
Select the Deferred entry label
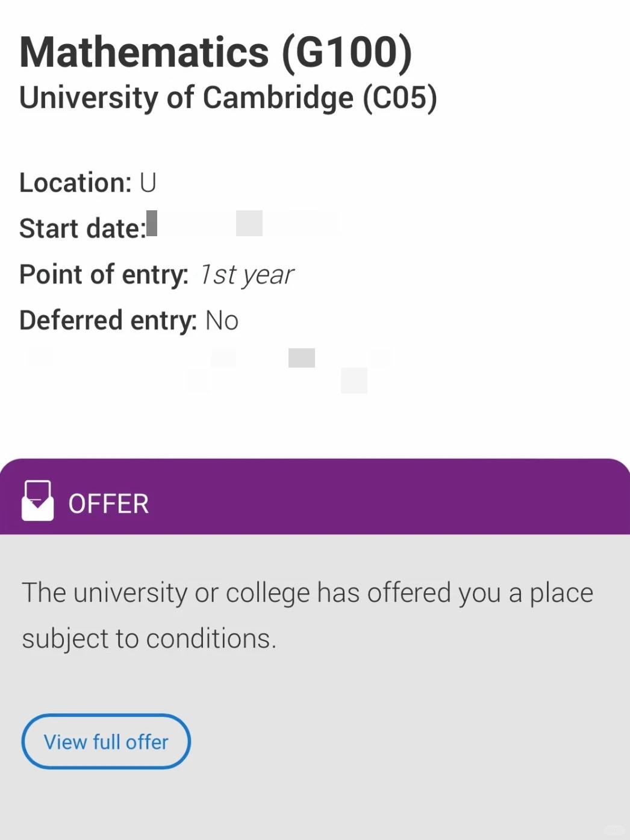[x=108, y=321]
